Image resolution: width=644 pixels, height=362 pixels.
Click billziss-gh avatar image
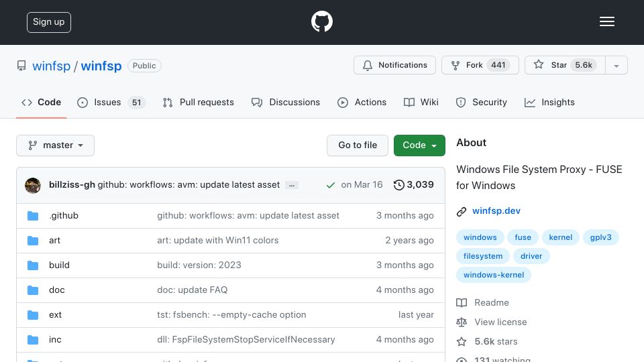[33, 186]
